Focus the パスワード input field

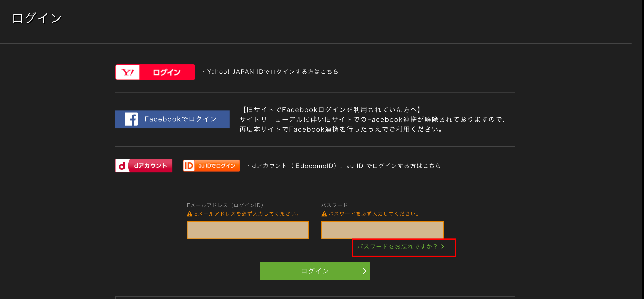382,230
